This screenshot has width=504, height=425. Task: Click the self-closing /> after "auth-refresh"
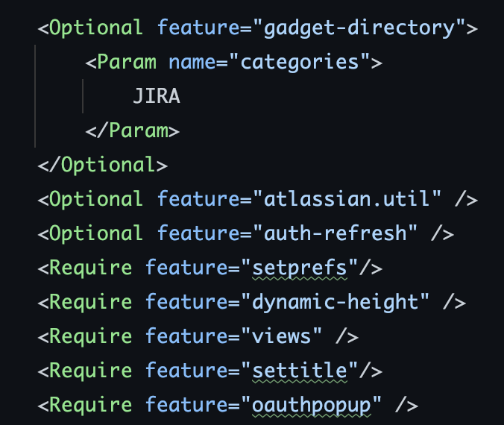(442, 233)
